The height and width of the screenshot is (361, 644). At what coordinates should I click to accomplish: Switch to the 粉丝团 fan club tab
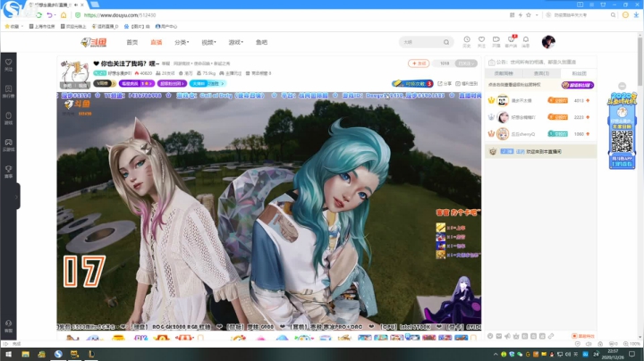coord(579,73)
